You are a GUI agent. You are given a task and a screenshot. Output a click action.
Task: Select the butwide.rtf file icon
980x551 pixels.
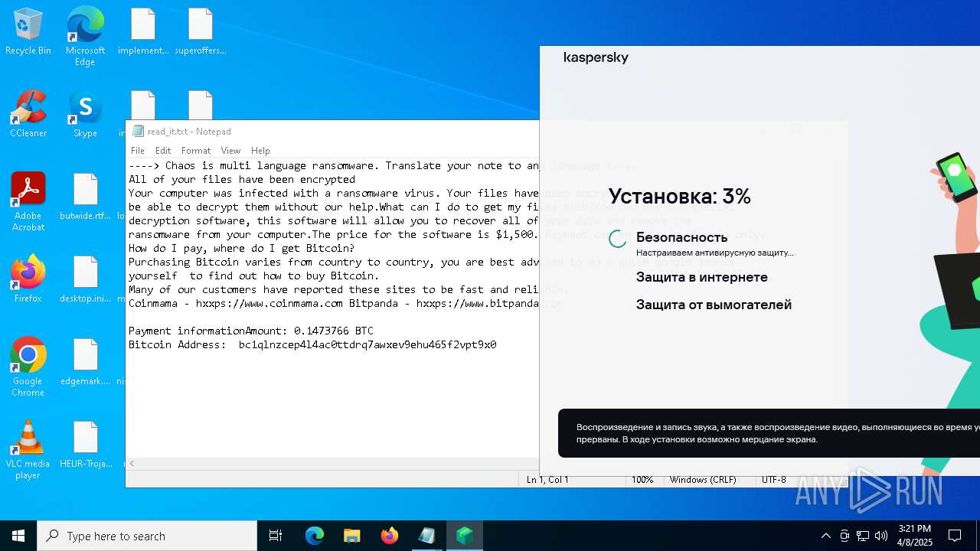[x=85, y=197]
